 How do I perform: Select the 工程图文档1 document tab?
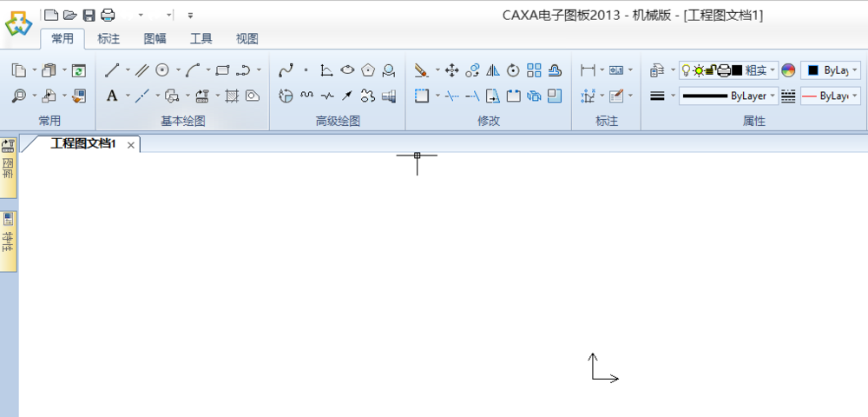[x=83, y=144]
